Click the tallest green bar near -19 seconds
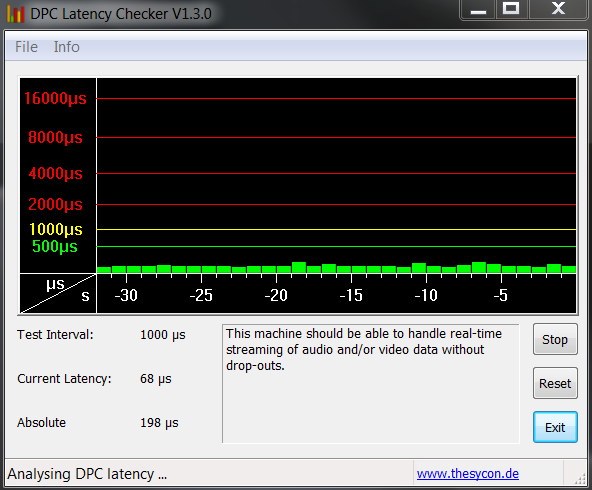Image resolution: width=592 pixels, height=490 pixels. 299,268
